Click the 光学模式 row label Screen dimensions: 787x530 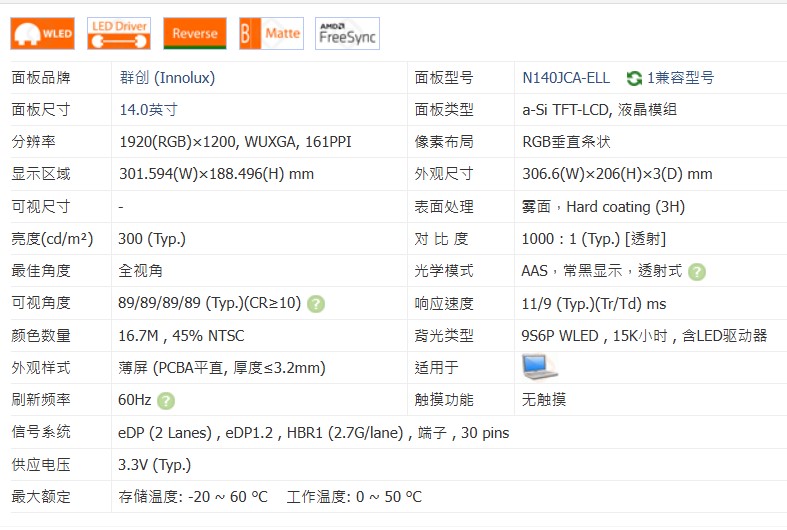[x=444, y=271]
